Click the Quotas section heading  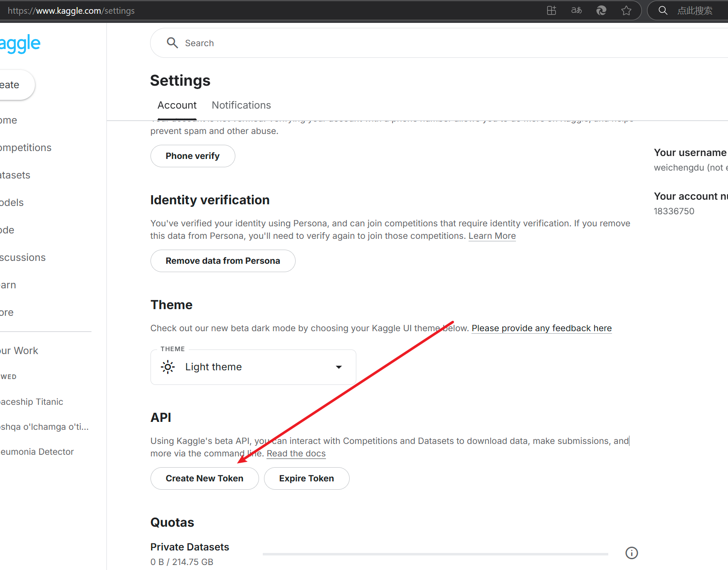point(172,523)
